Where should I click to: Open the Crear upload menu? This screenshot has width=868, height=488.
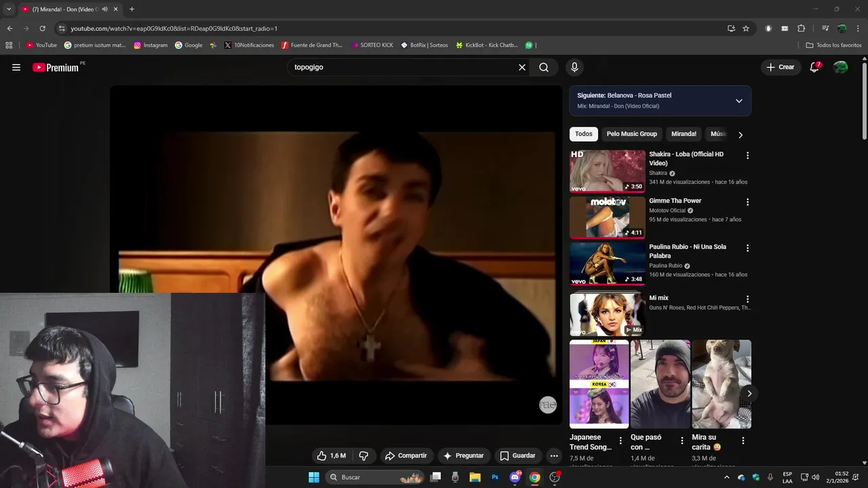[781, 67]
